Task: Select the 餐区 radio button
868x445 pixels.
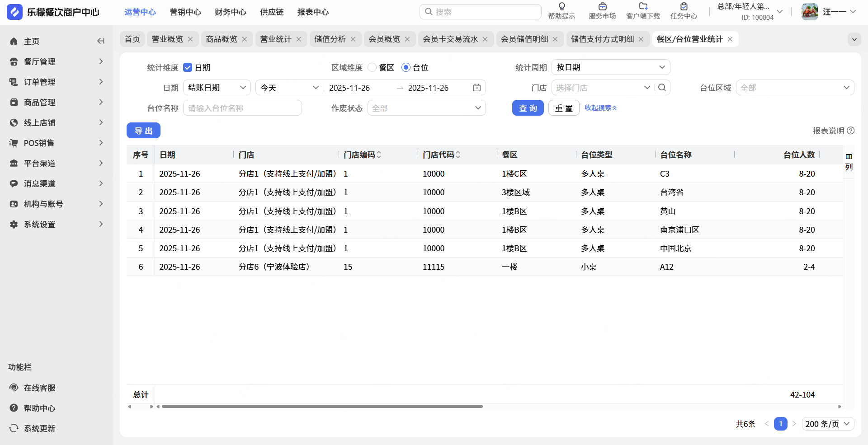Action: (x=372, y=68)
